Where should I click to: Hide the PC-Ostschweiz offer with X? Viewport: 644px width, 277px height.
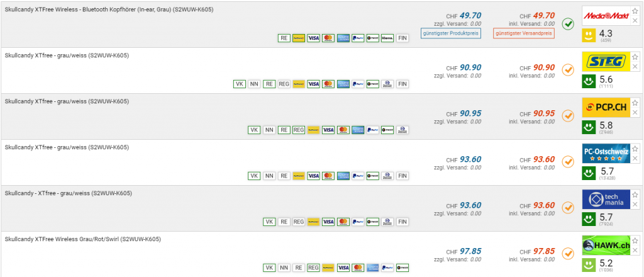point(635,159)
